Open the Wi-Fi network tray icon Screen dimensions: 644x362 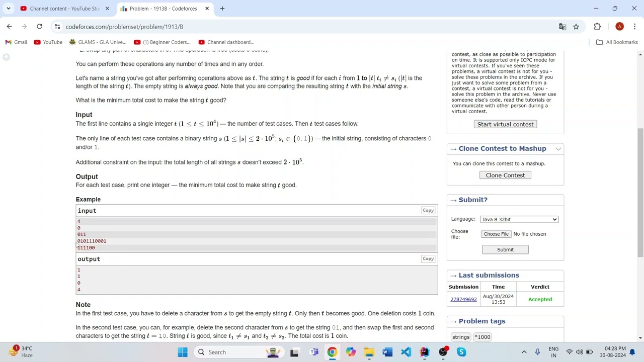tap(569, 352)
